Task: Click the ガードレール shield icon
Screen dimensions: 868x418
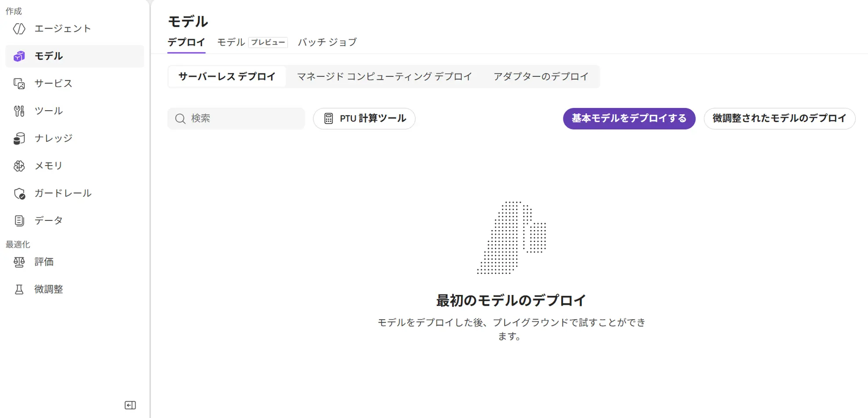Action: (19, 193)
